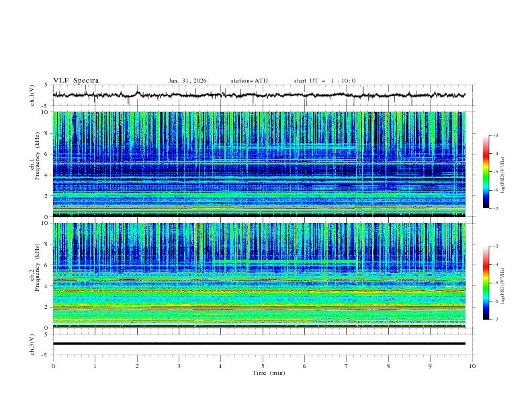Image resolution: width=532 pixels, height=411 pixels.
Task: Click the 5 tick on ch.1(V) axis
Action: 47,85
